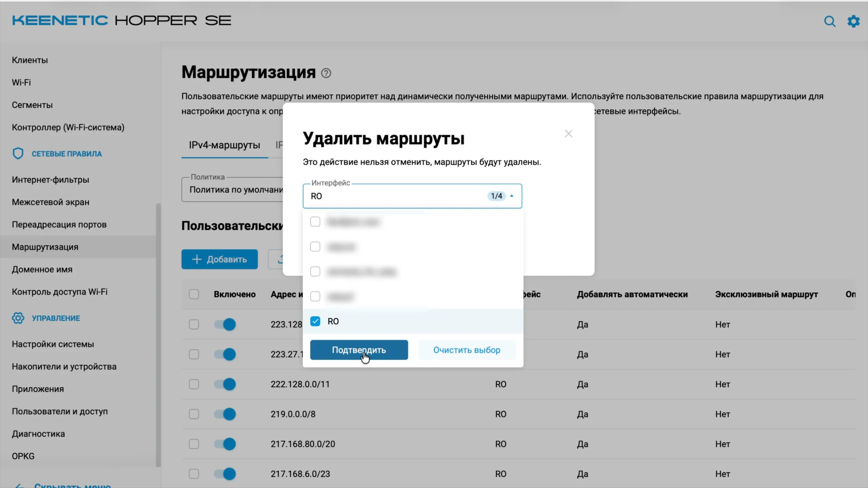The height and width of the screenshot is (488, 868).
Task: Click the 219.0.0.0/8 address cell
Action: (x=293, y=414)
